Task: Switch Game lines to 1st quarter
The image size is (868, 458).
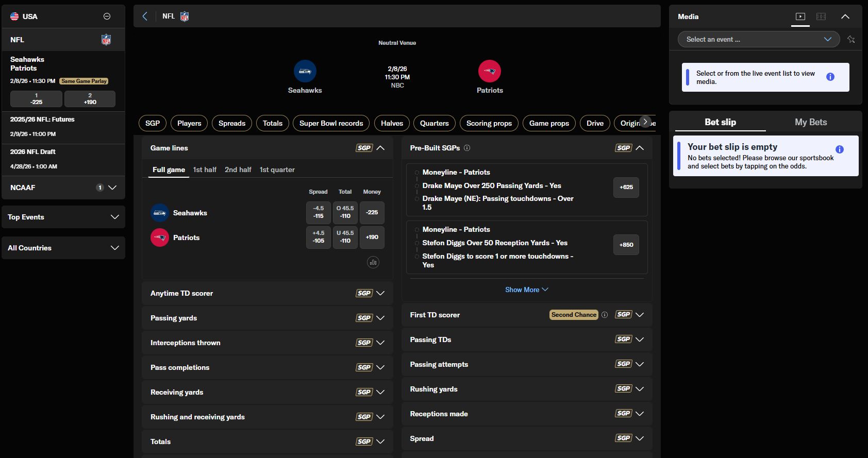Action: pyautogui.click(x=277, y=169)
